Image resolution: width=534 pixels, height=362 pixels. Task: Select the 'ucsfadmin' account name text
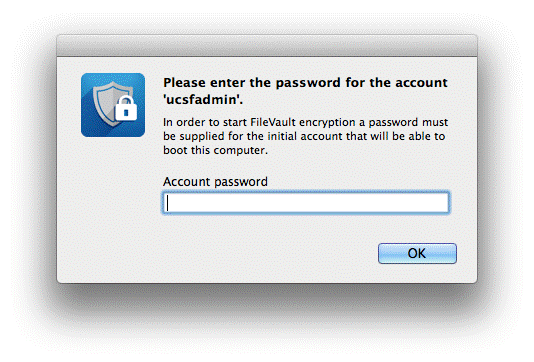coord(203,100)
